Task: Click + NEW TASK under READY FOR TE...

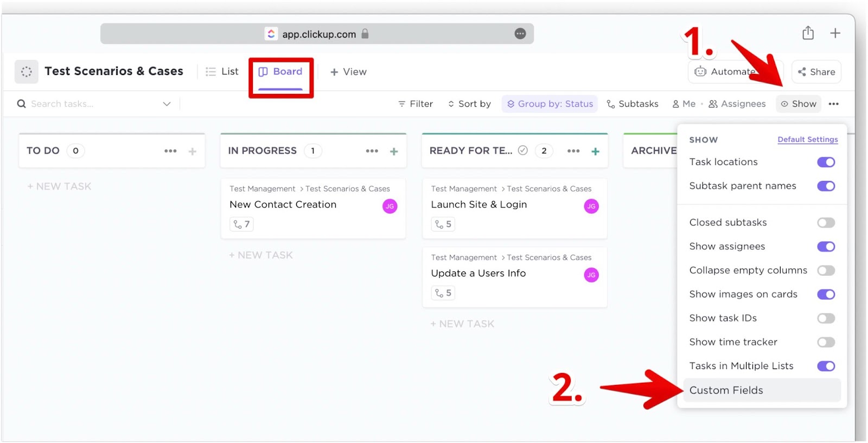Action: (x=462, y=324)
